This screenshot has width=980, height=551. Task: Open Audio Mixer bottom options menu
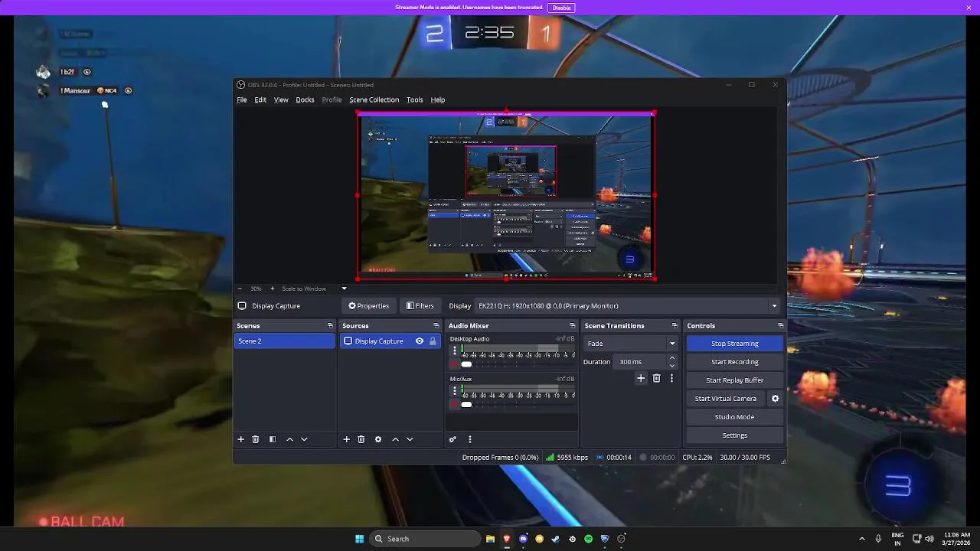tap(470, 439)
